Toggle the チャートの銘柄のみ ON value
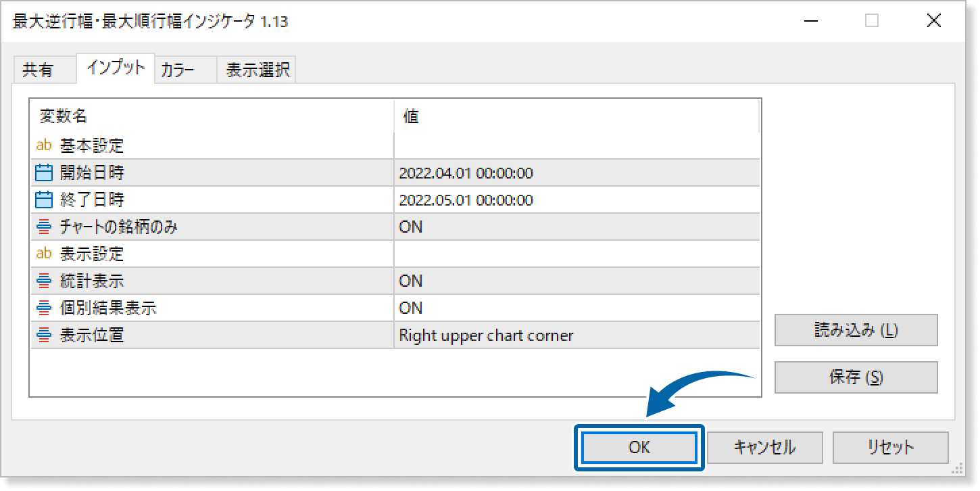The height and width of the screenshot is (491, 980). click(411, 227)
